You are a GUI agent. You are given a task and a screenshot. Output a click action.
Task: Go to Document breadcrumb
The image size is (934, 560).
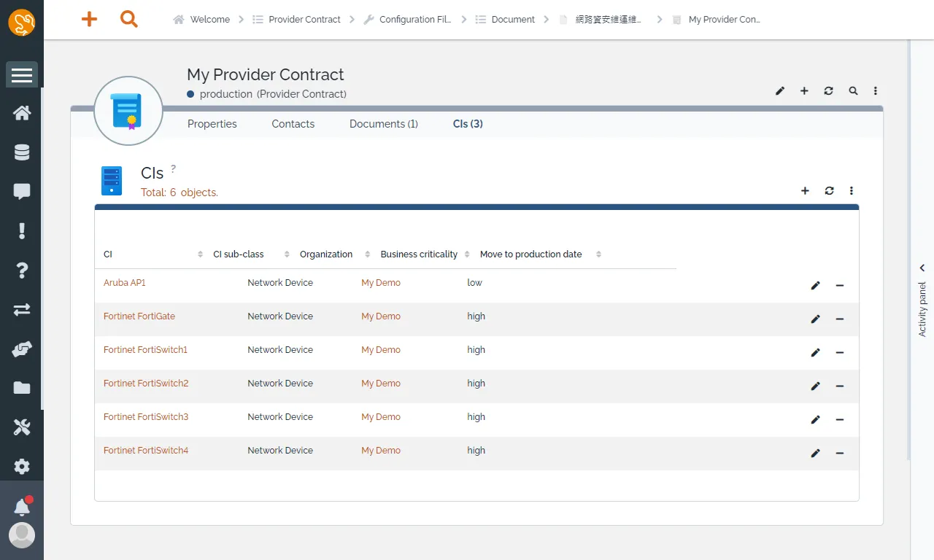pos(505,20)
